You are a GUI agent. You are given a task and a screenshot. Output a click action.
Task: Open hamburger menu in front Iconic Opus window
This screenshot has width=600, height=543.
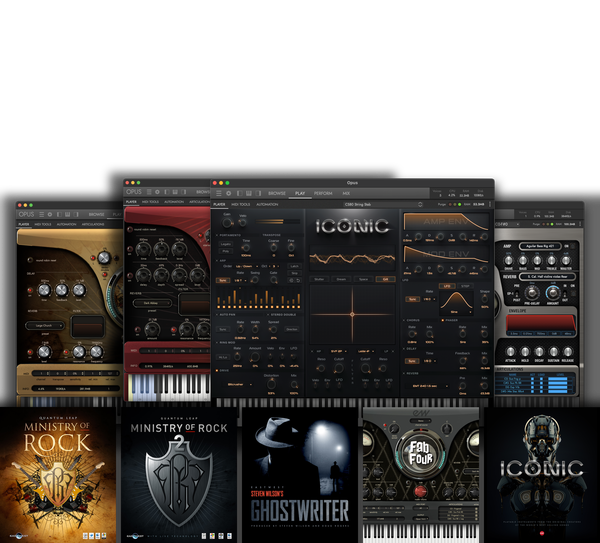(219, 194)
